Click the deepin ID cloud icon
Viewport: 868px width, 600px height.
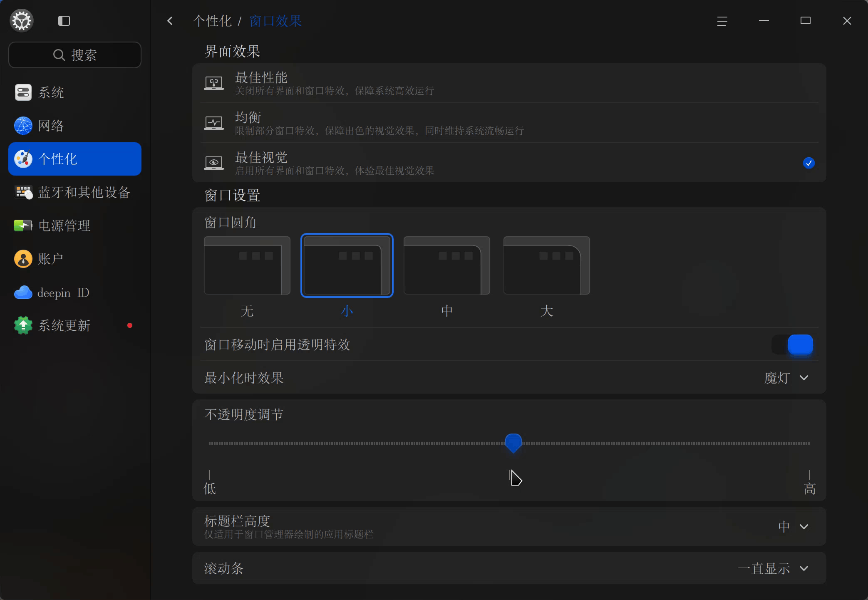(x=23, y=293)
